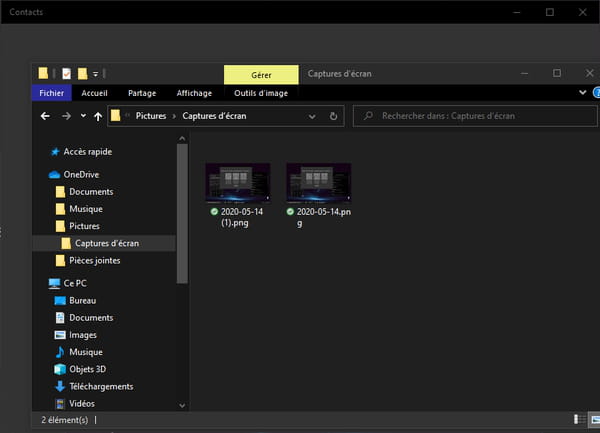600x433 pixels.
Task: Click the Téléchargements download arrow icon
Action: (60, 386)
